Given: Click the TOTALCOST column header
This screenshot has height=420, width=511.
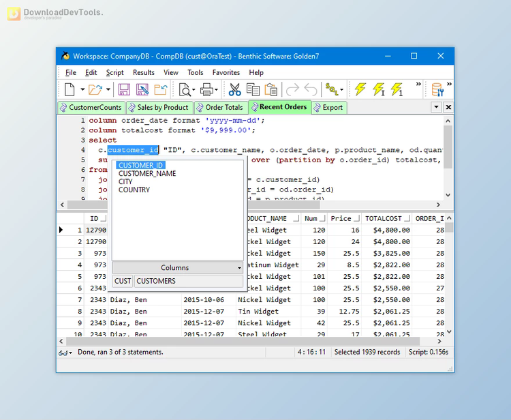Looking at the screenshot, I should [x=387, y=218].
